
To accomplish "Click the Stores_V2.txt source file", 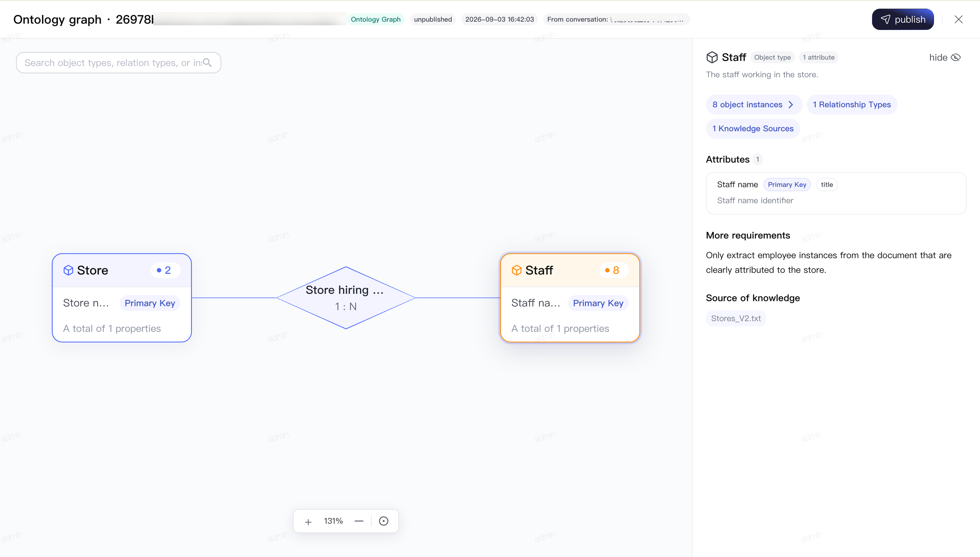I will [736, 318].
